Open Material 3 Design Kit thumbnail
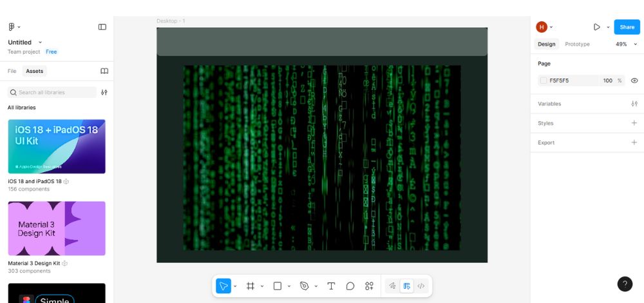 pos(57,229)
